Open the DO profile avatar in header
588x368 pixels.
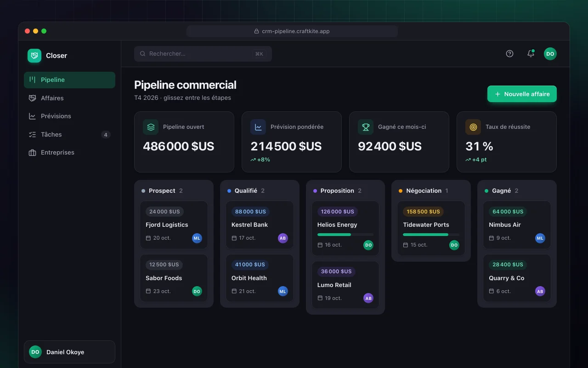coord(550,54)
